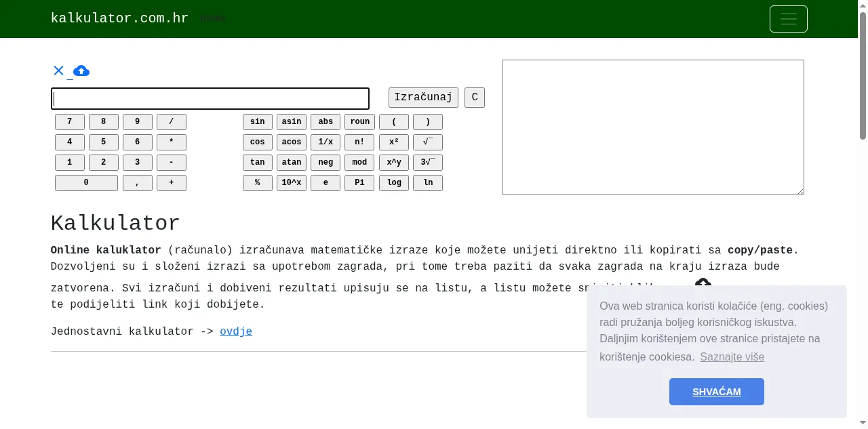
Task: Insert the cos function
Action: (x=258, y=142)
